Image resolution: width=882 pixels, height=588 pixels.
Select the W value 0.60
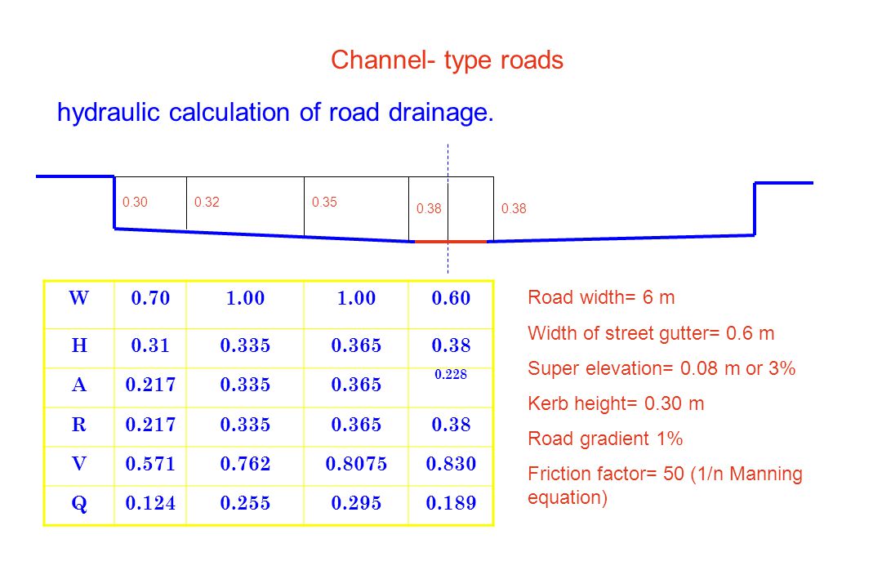point(451,297)
